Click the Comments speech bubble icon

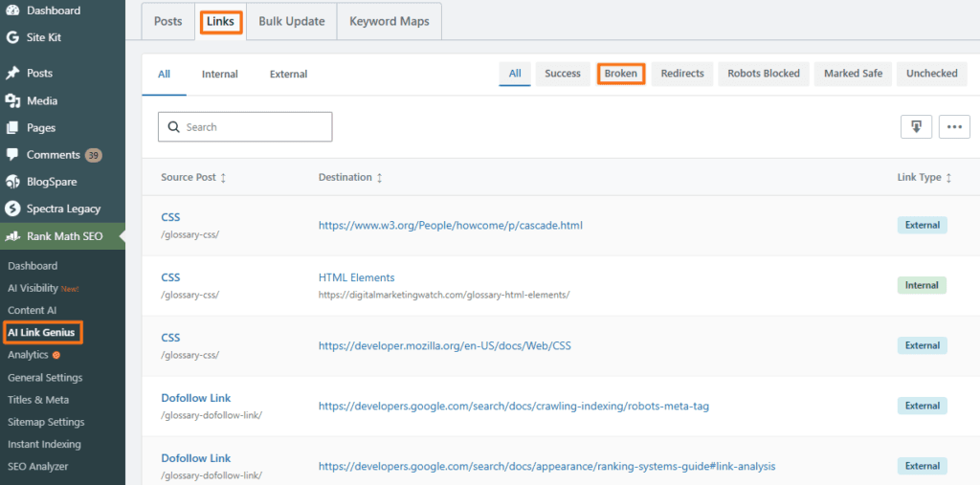click(x=12, y=154)
